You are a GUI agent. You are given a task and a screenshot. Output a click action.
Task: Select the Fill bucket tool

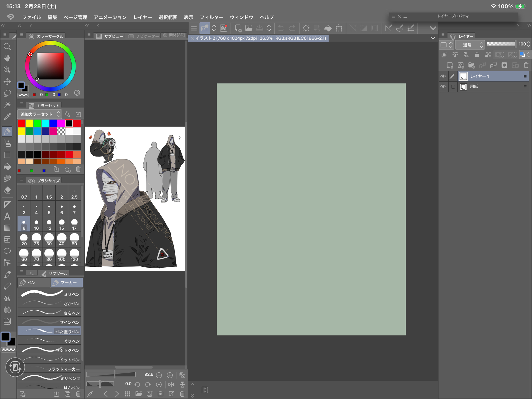pos(7,167)
